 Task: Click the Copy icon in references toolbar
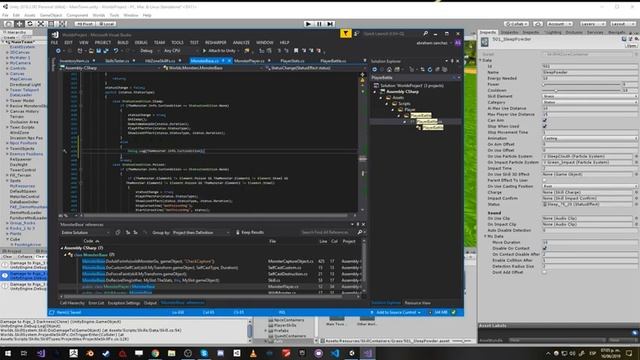118,232
